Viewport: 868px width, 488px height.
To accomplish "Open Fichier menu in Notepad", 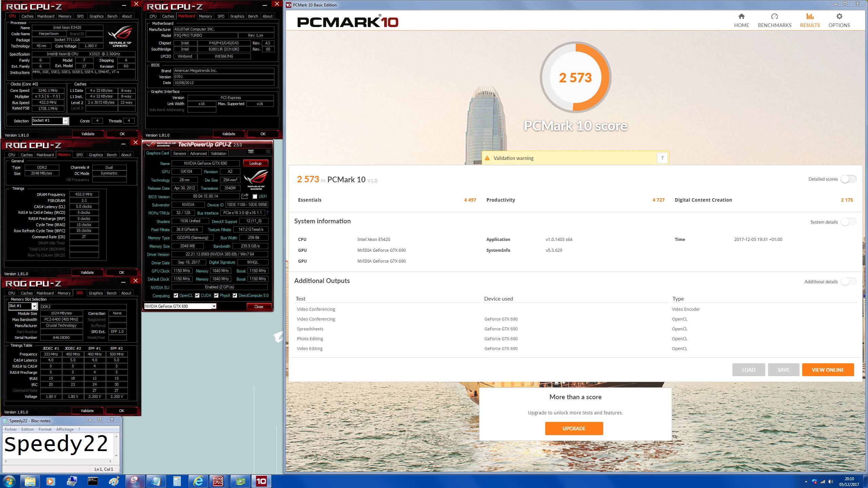I will [x=11, y=429].
